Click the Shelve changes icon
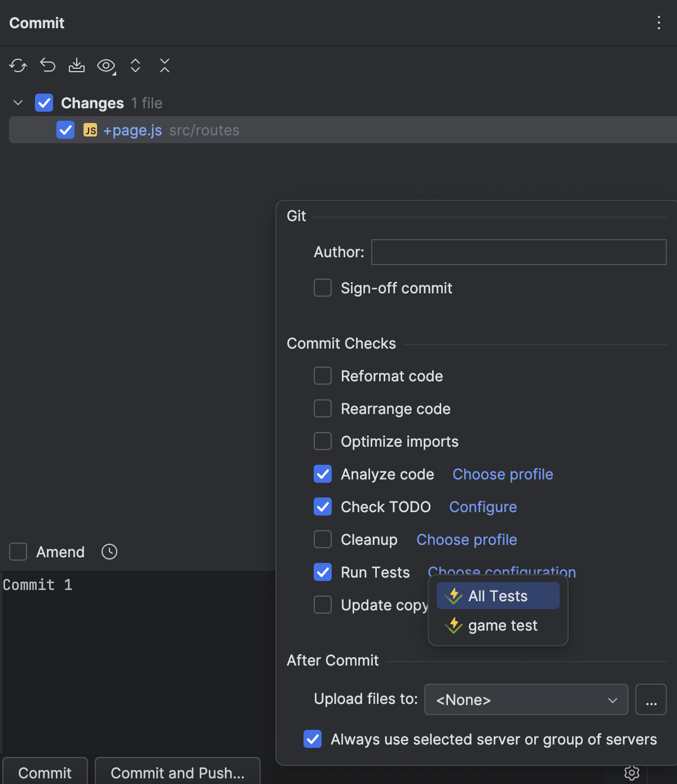The width and height of the screenshot is (677, 784). click(x=77, y=66)
